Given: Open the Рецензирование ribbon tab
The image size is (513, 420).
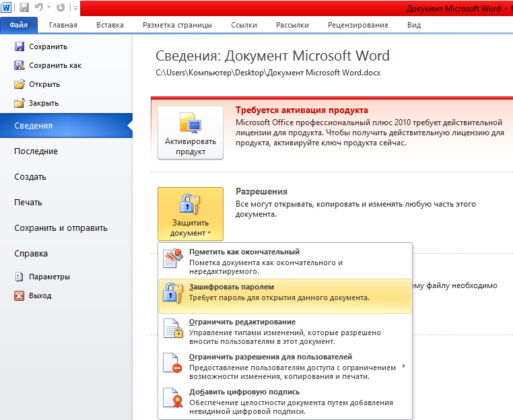Looking at the screenshot, I should click(x=357, y=25).
